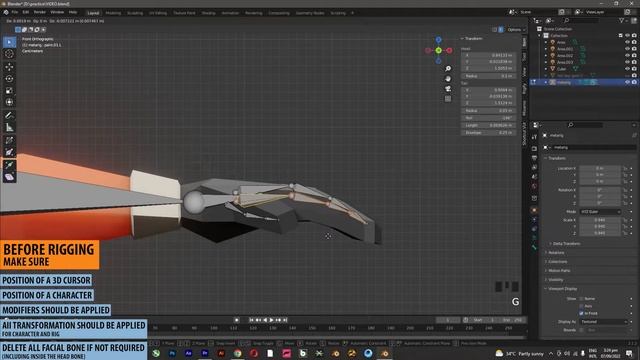
Task: Click the Location X field in properties
Action: [600, 168]
